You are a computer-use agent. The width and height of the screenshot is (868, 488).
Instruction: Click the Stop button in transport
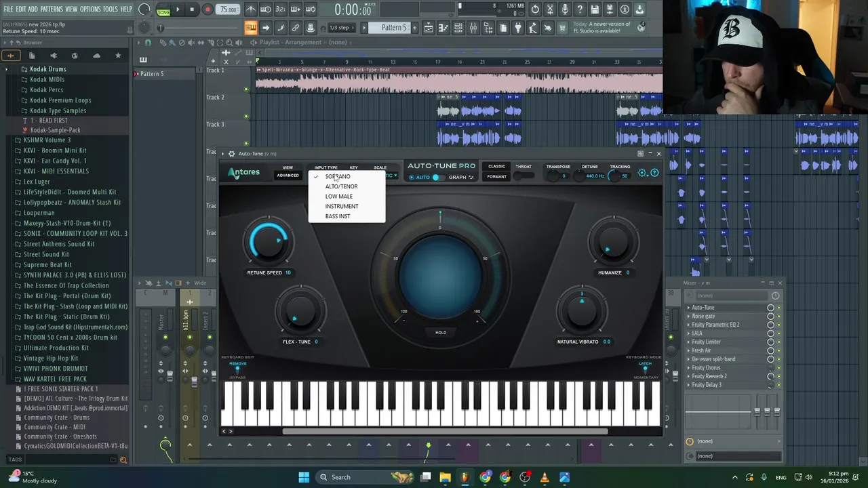(193, 9)
